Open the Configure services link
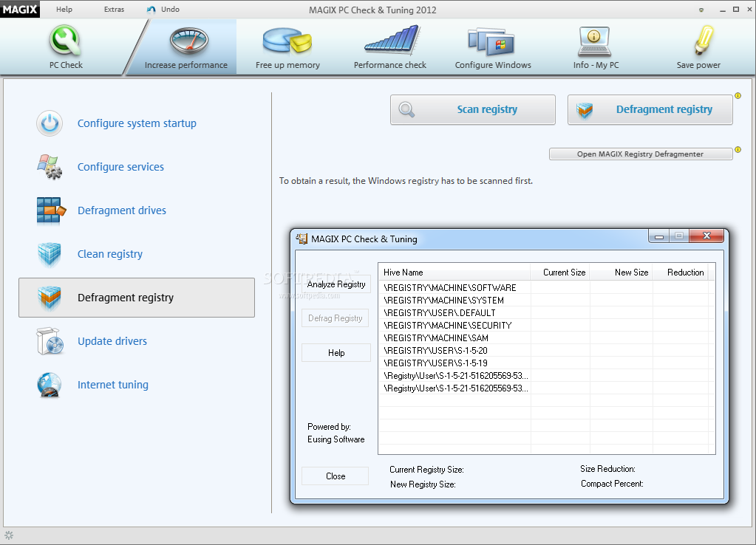 click(120, 167)
